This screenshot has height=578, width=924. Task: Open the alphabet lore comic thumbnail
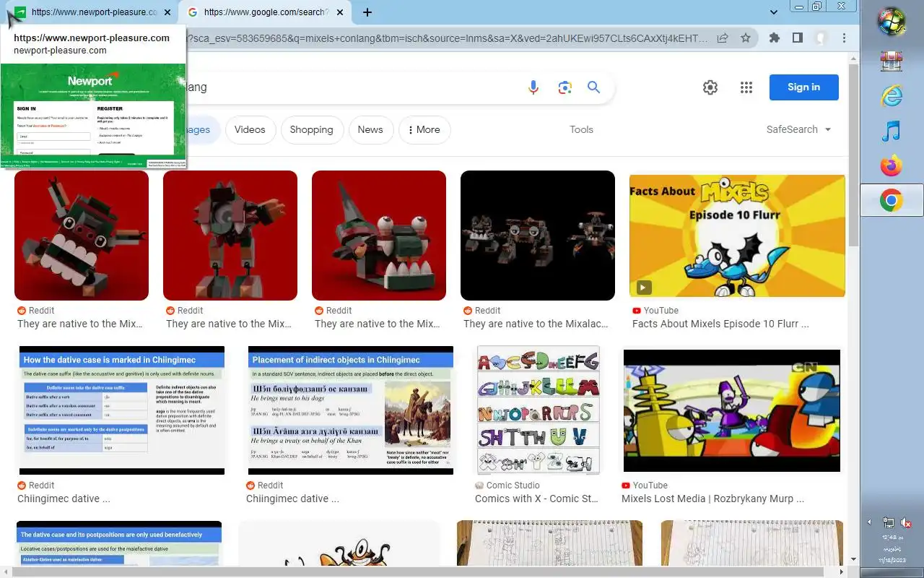pos(539,410)
